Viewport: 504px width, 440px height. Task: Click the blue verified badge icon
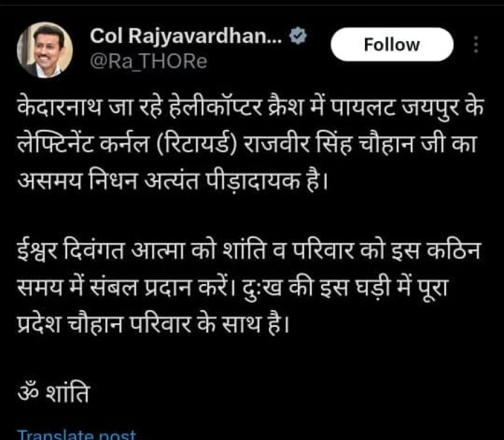pos(298,36)
